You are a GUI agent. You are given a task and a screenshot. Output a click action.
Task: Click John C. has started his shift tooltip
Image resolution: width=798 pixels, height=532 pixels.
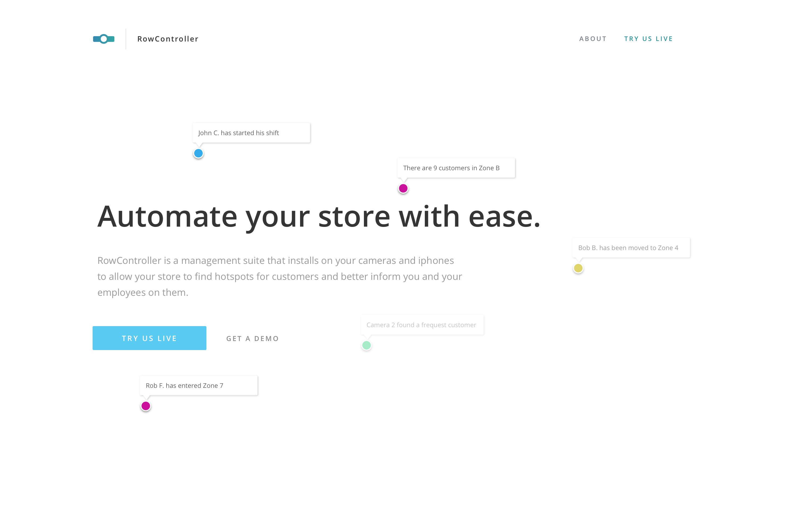(x=251, y=133)
